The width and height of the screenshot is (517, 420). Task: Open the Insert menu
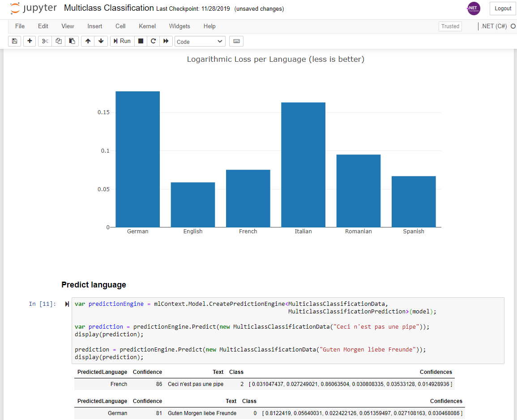94,26
